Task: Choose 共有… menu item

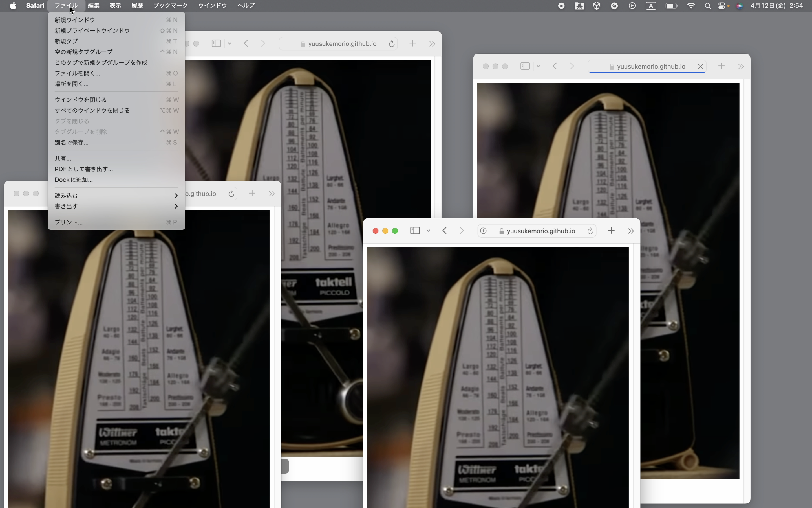Action: (x=116, y=159)
